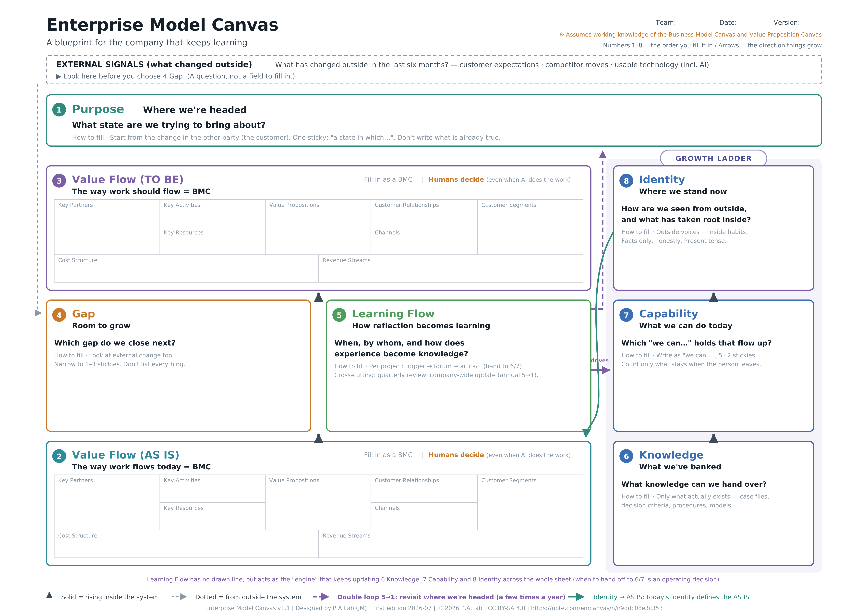Click the Cost Structure cell in the TO BE canvas
868x614 pixels.
[x=186, y=269]
